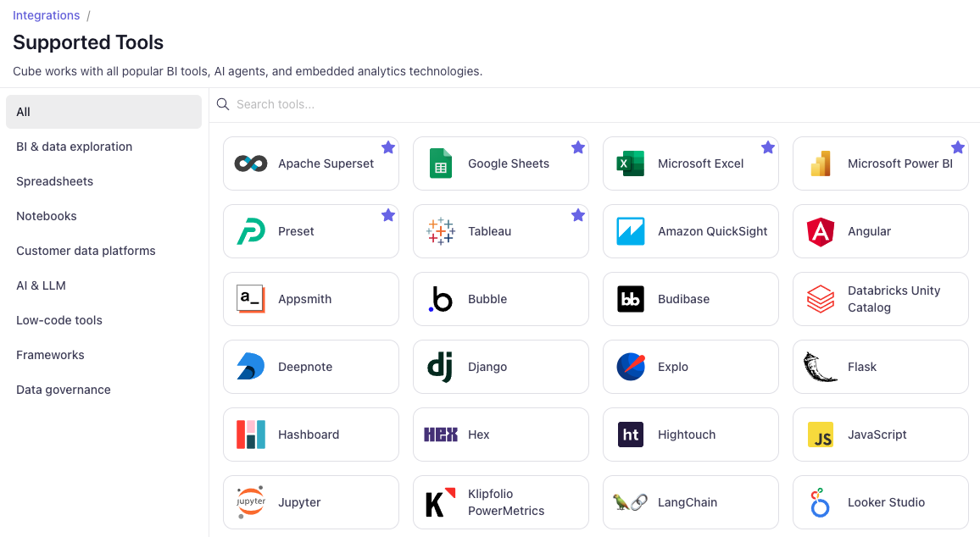Show the Spreadsheets category

[x=103, y=181]
